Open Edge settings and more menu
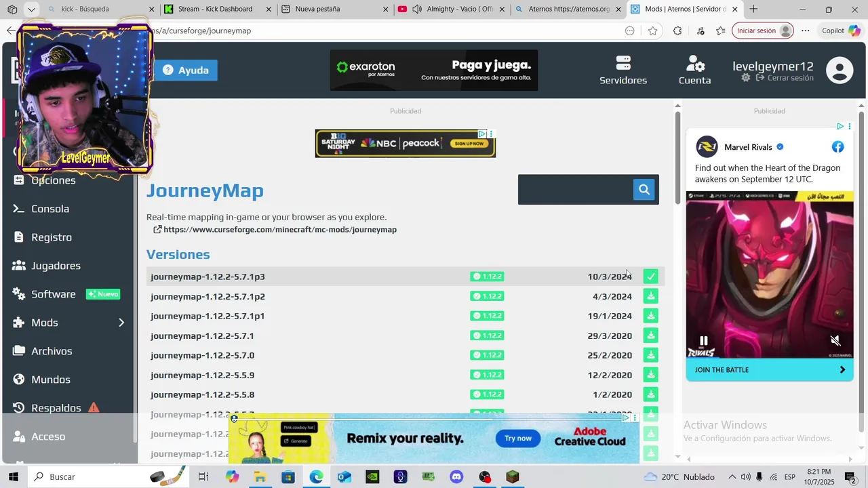 (805, 30)
